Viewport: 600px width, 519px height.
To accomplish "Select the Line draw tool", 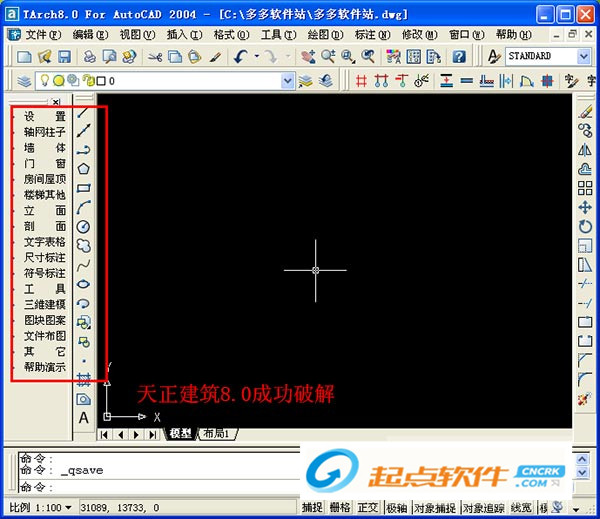I will [x=83, y=112].
